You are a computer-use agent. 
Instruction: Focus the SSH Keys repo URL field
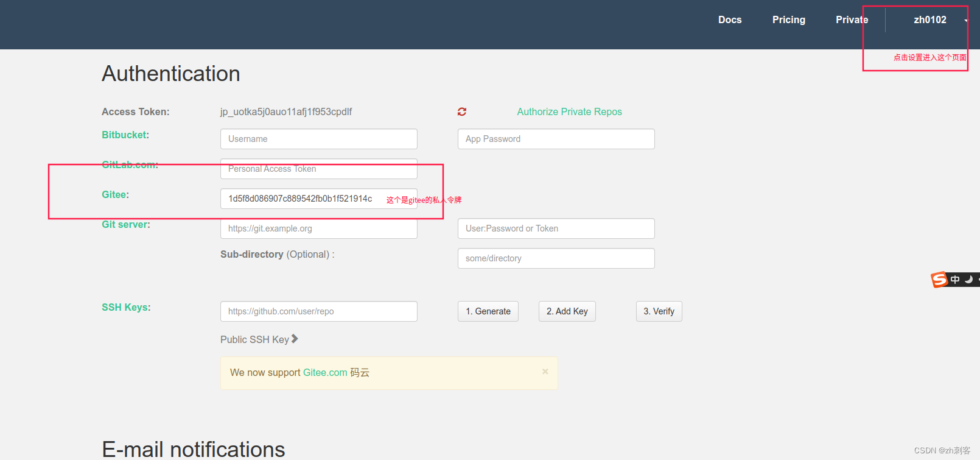319,311
